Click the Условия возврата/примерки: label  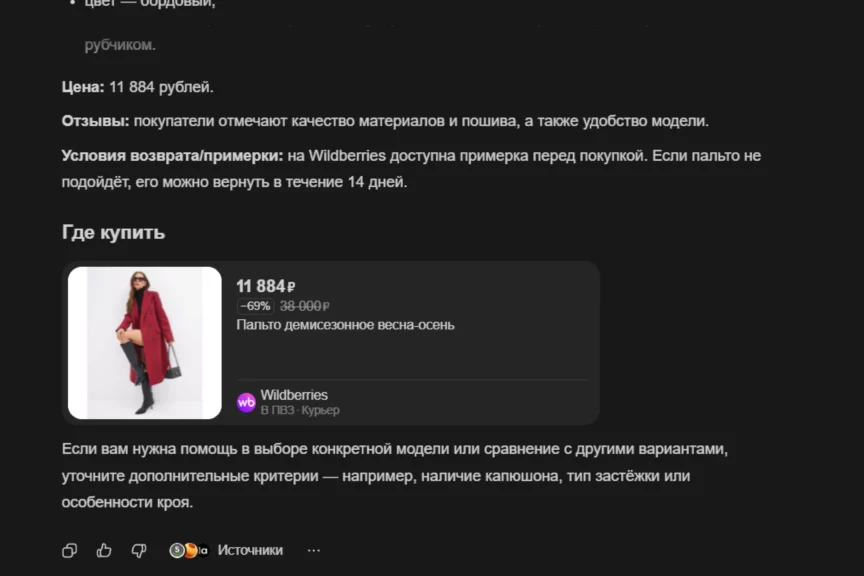[x=172, y=156]
